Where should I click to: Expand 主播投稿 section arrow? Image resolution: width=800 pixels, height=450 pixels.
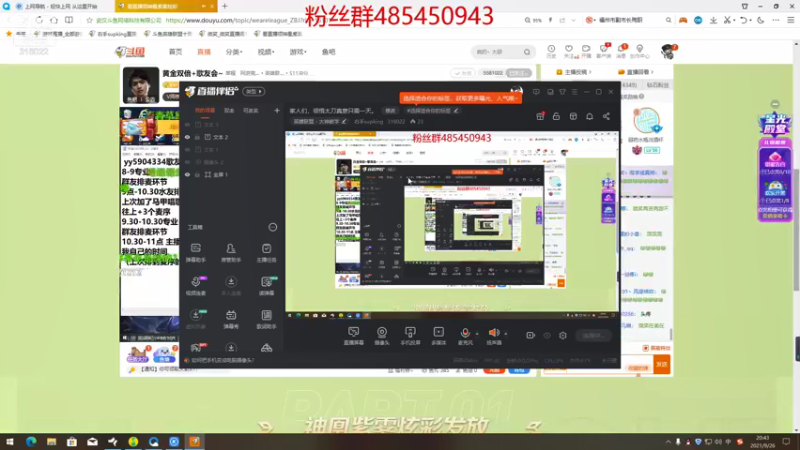point(590,72)
